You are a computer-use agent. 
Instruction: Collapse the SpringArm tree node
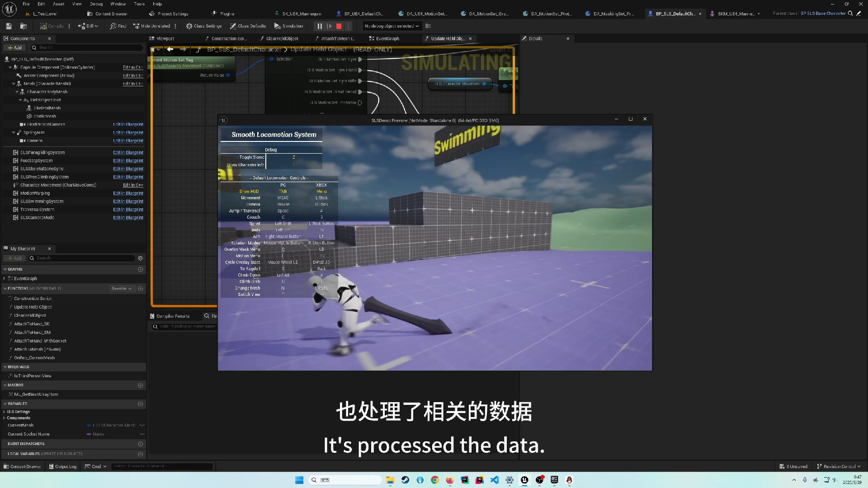(x=14, y=133)
